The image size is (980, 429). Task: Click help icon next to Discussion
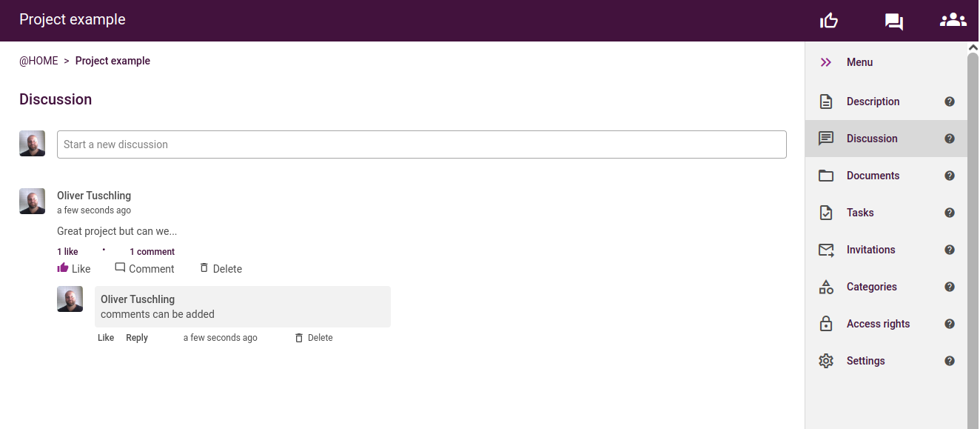click(x=950, y=139)
